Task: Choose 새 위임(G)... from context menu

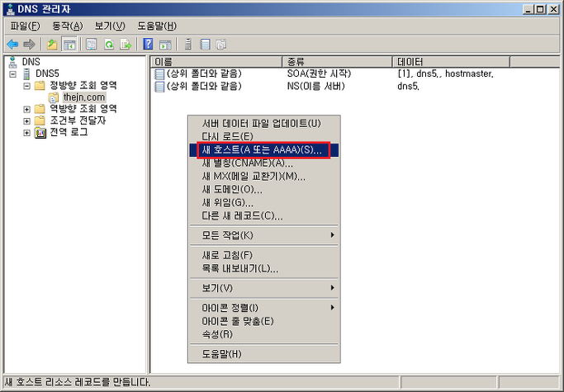Action: pyautogui.click(x=263, y=203)
